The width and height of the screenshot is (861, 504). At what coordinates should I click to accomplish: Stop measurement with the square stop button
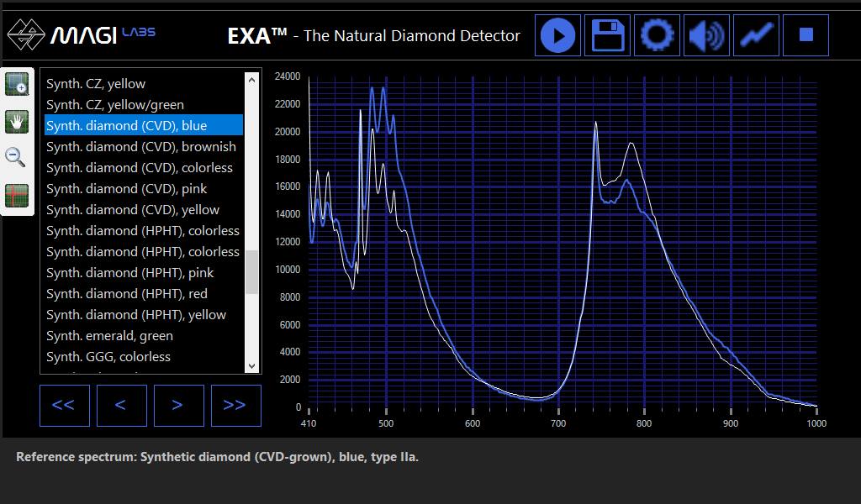[x=806, y=35]
